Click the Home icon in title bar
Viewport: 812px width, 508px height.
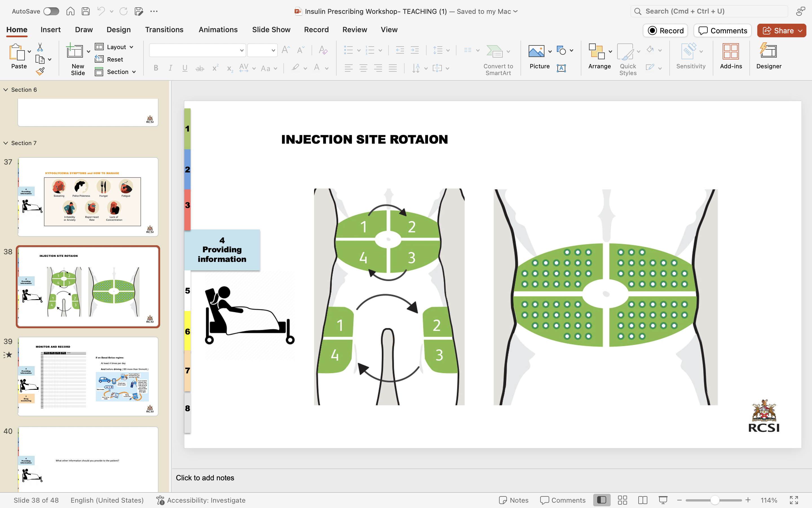[70, 11]
